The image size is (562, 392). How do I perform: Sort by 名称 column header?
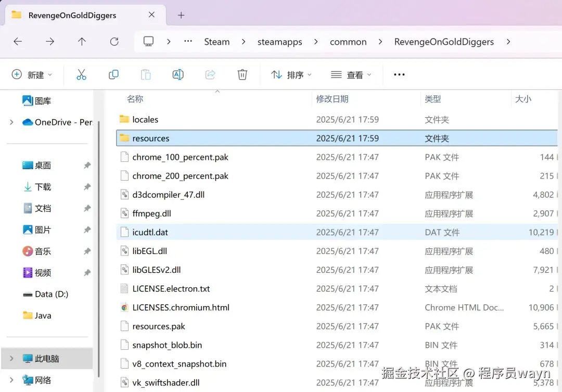point(135,99)
